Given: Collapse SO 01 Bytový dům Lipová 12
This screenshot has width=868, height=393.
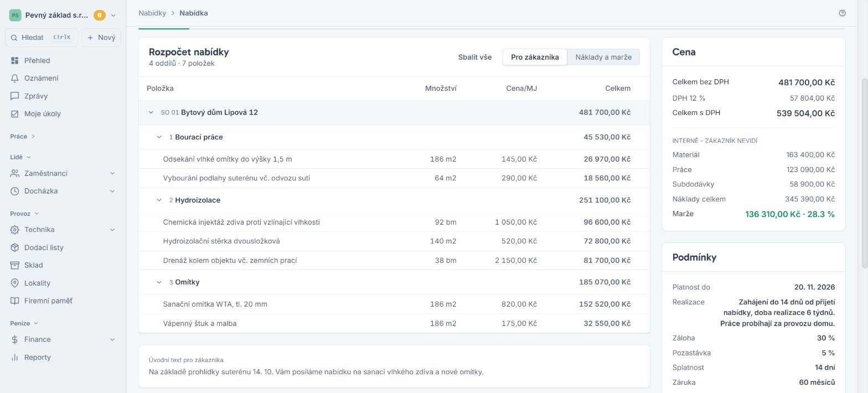Looking at the screenshot, I should (151, 112).
